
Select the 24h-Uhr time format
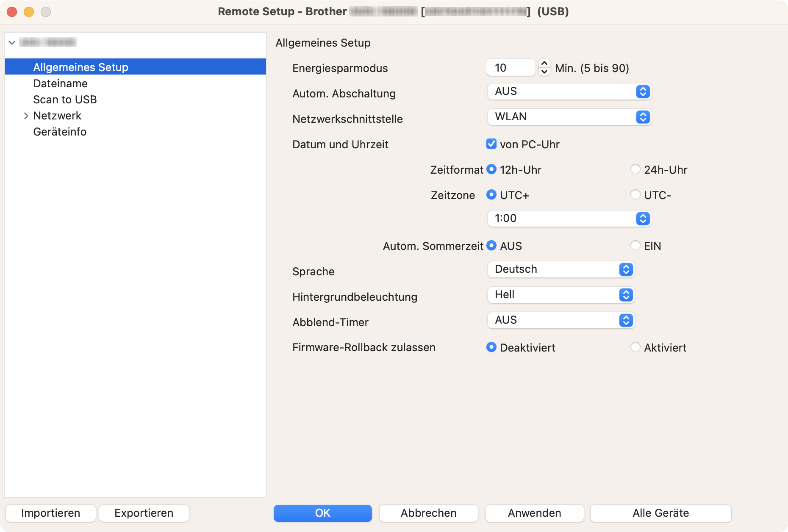click(635, 169)
